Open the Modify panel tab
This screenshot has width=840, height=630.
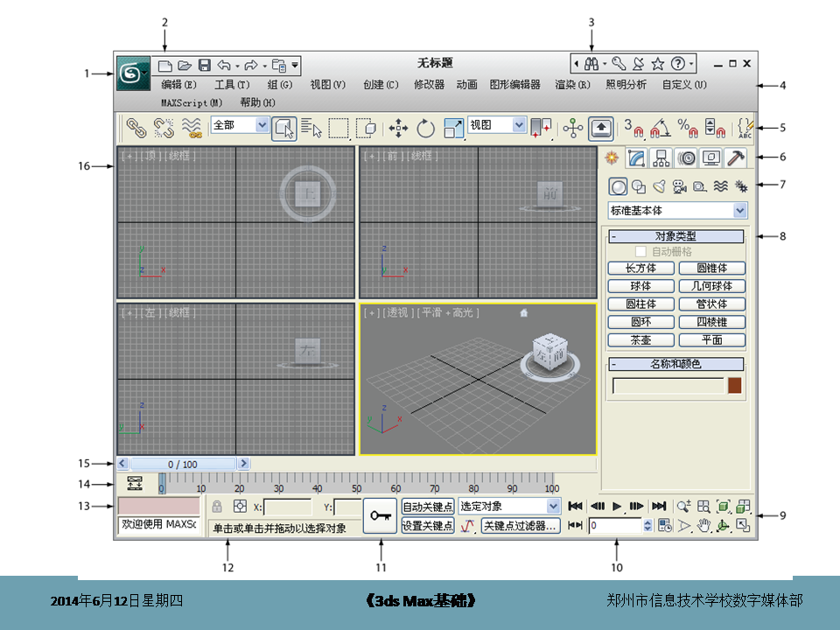(637, 158)
